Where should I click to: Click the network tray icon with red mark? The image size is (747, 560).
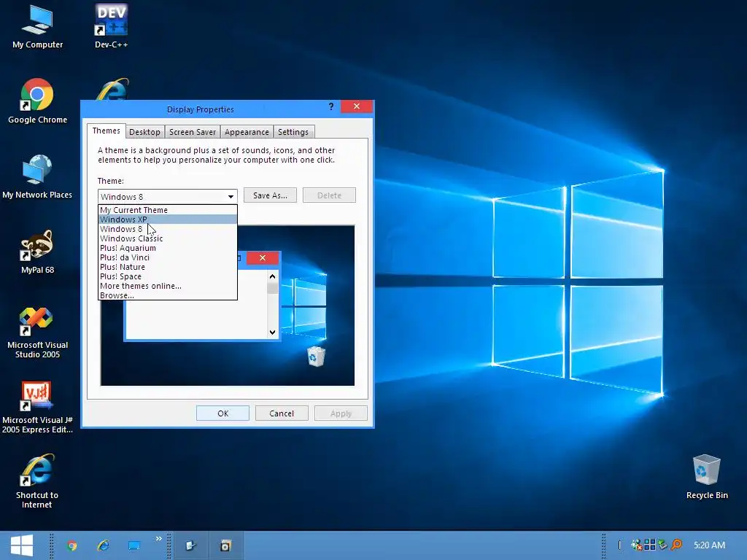(636, 545)
